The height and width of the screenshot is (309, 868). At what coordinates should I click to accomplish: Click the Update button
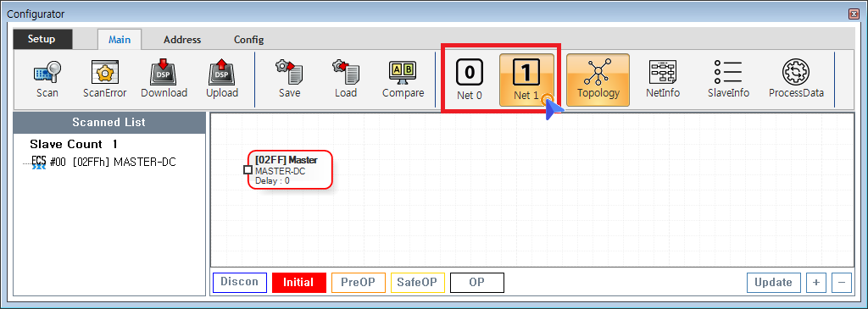click(x=773, y=283)
